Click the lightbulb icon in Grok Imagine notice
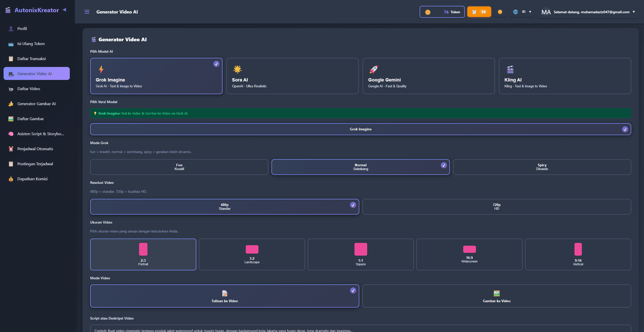This screenshot has height=332, width=644. 95,113
